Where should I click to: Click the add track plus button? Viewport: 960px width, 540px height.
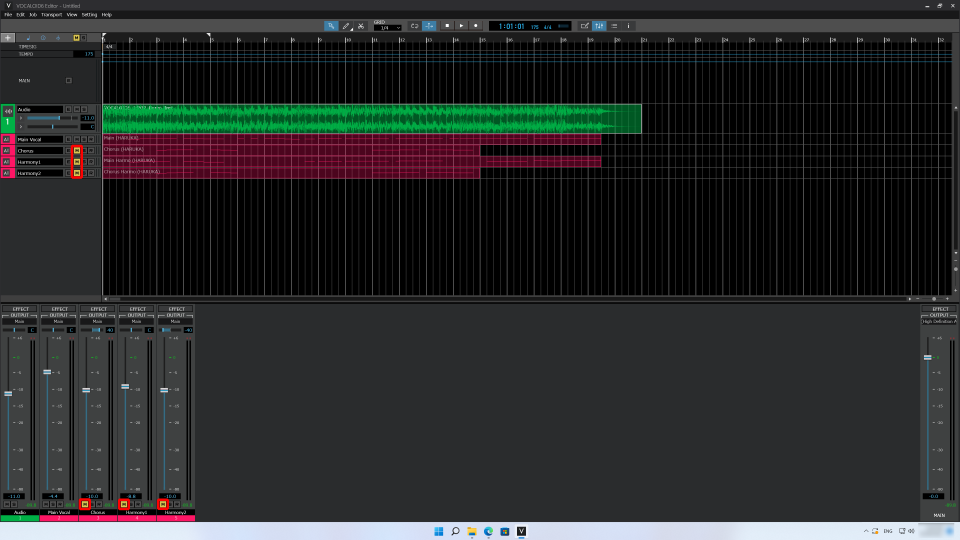8,38
